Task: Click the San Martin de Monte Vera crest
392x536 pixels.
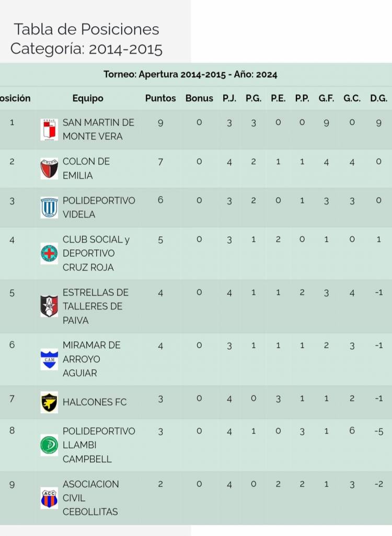Action: pyautogui.click(x=49, y=129)
